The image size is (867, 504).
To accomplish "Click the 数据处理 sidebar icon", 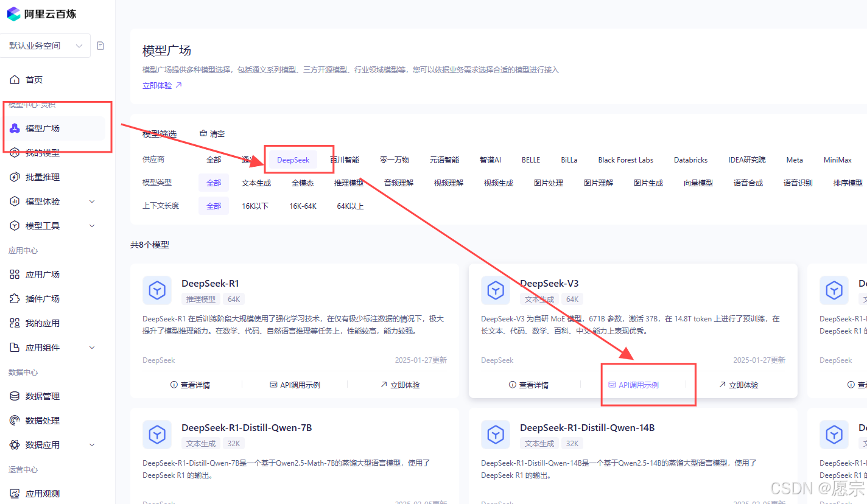I will pos(15,421).
